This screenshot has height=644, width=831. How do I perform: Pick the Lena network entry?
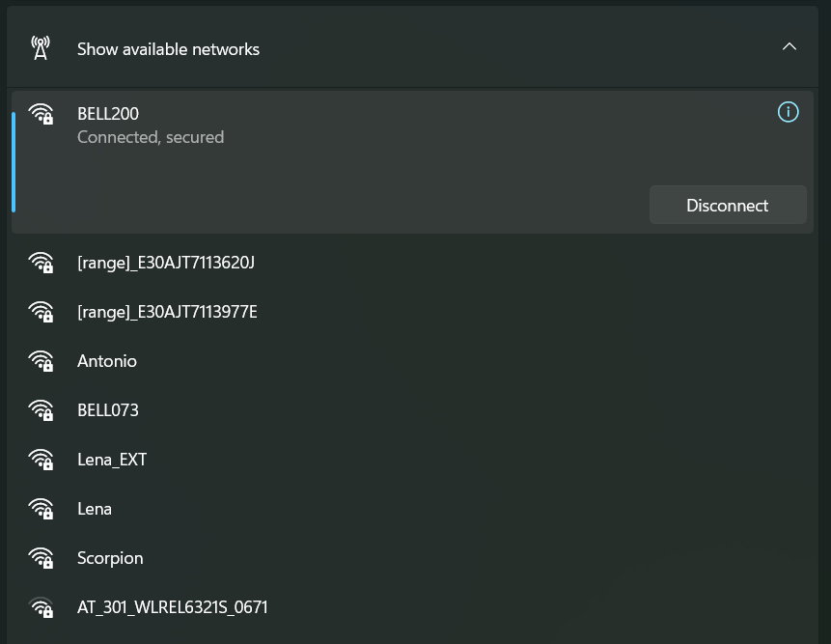[95, 509]
